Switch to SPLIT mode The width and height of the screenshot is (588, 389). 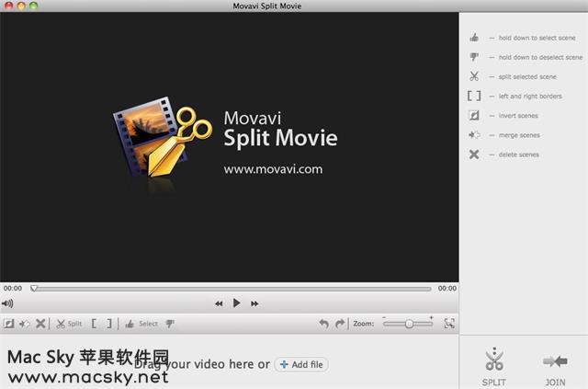(x=494, y=367)
